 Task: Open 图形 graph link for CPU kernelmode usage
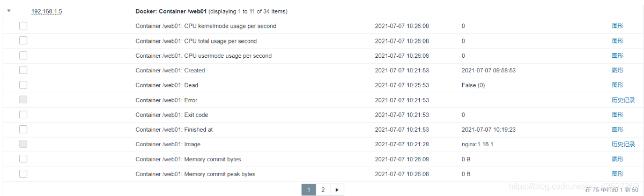tap(617, 26)
